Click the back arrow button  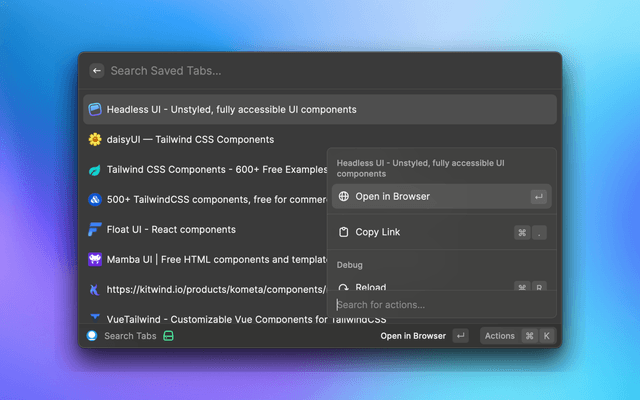coord(96,71)
